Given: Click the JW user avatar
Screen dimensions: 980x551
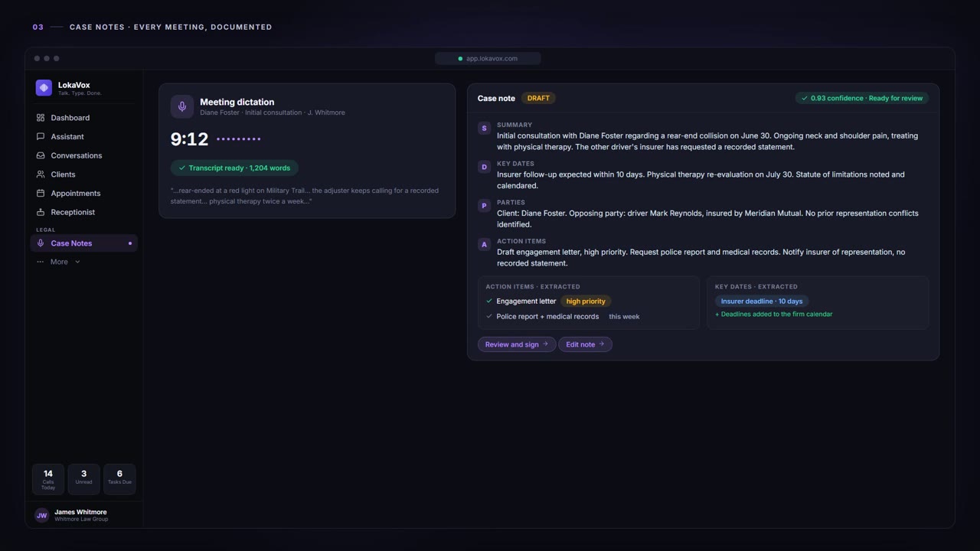Looking at the screenshot, I should tap(42, 515).
